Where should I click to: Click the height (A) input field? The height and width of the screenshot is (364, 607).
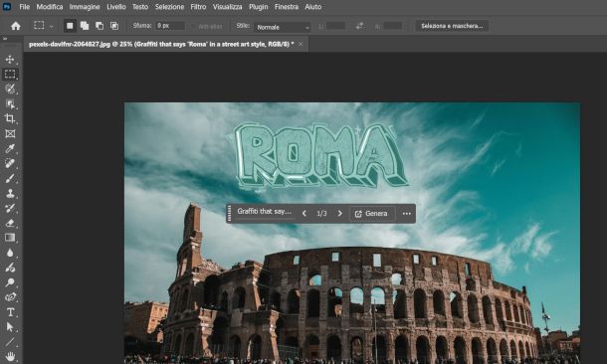point(393,26)
